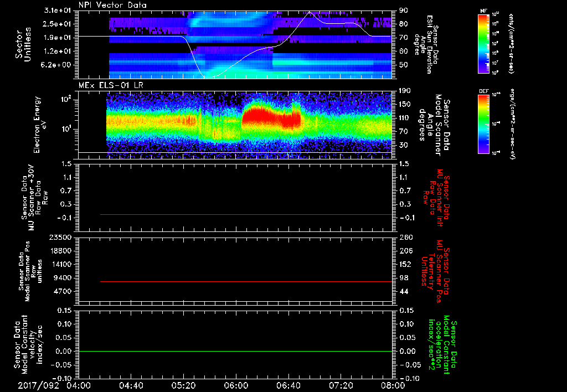Click the red MU Scanner +30V trace line
567x392 pixels.
point(246,214)
